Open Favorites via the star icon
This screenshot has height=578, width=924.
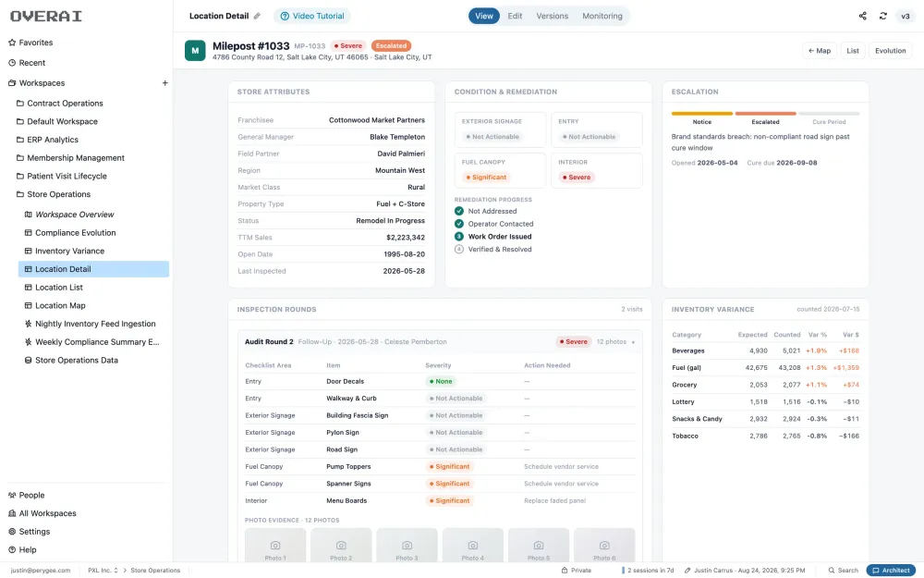tap(12, 43)
